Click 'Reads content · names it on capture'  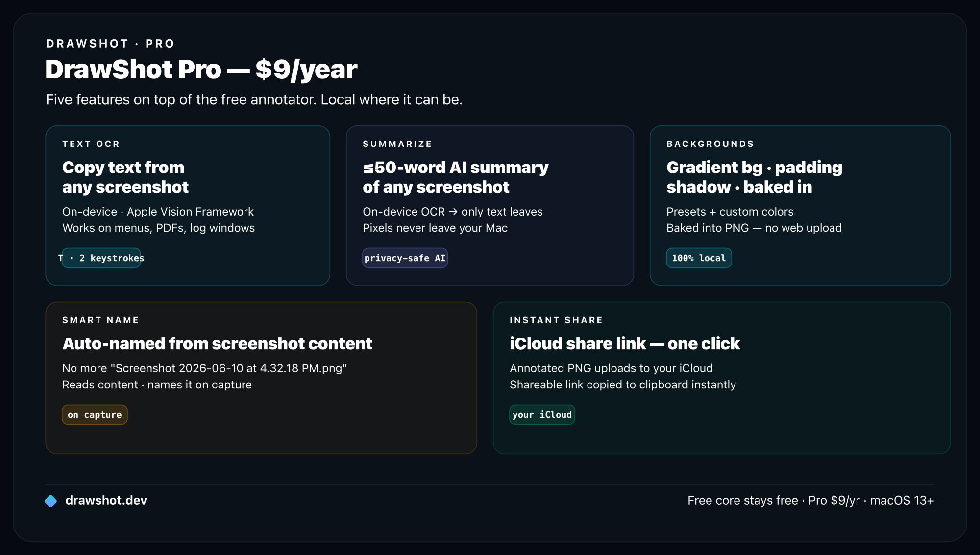click(157, 385)
